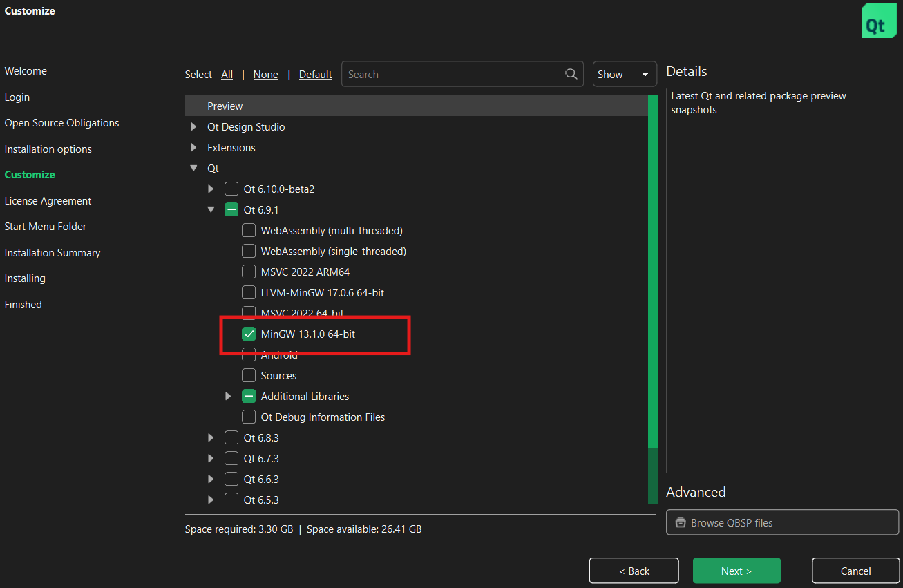Click the Installing step label
The height and width of the screenshot is (588, 903).
25,278
